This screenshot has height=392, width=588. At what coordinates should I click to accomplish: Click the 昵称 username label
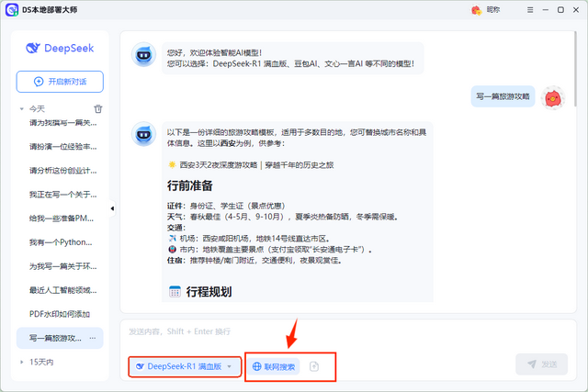point(493,10)
